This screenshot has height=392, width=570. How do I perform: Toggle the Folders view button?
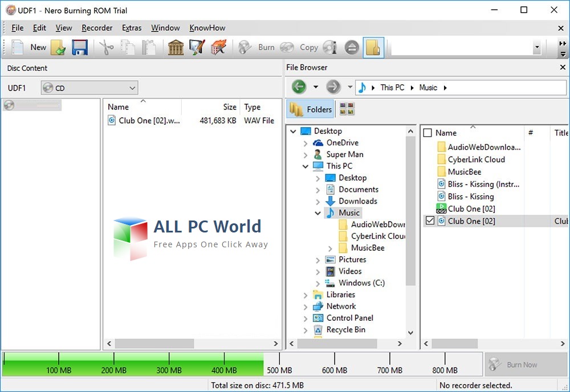tap(310, 109)
